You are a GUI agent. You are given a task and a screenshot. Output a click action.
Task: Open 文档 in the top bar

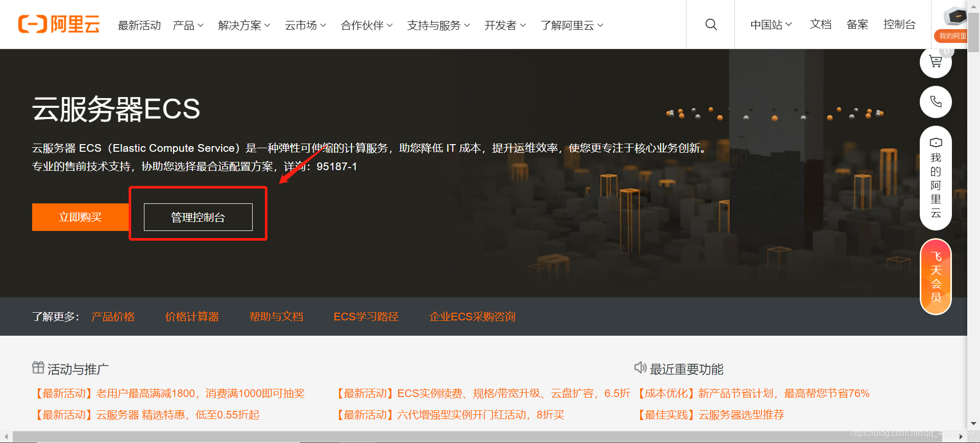click(821, 24)
